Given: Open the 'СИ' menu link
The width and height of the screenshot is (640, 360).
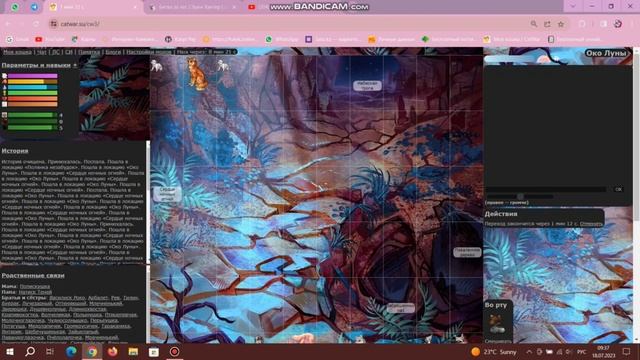Looking at the screenshot, I should (x=69, y=52).
